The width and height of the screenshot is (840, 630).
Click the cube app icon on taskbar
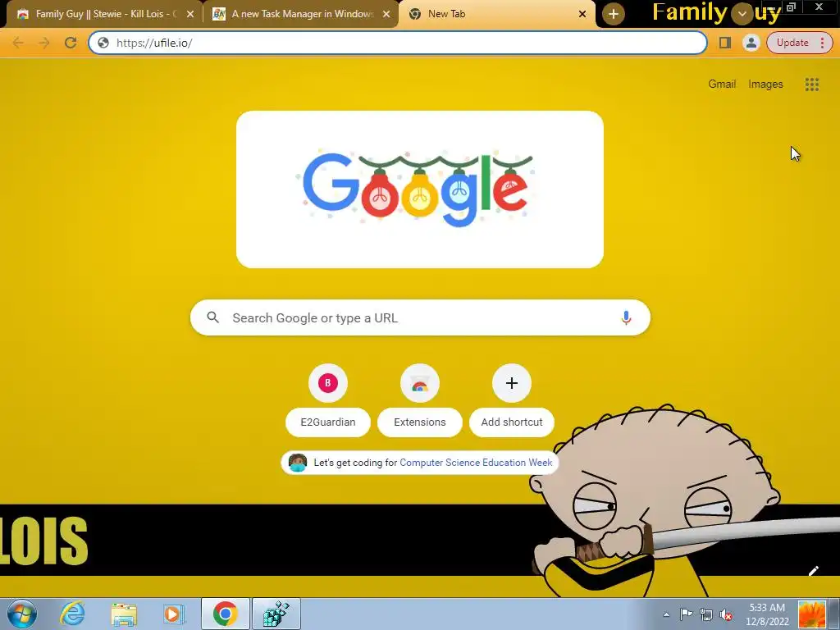point(276,614)
